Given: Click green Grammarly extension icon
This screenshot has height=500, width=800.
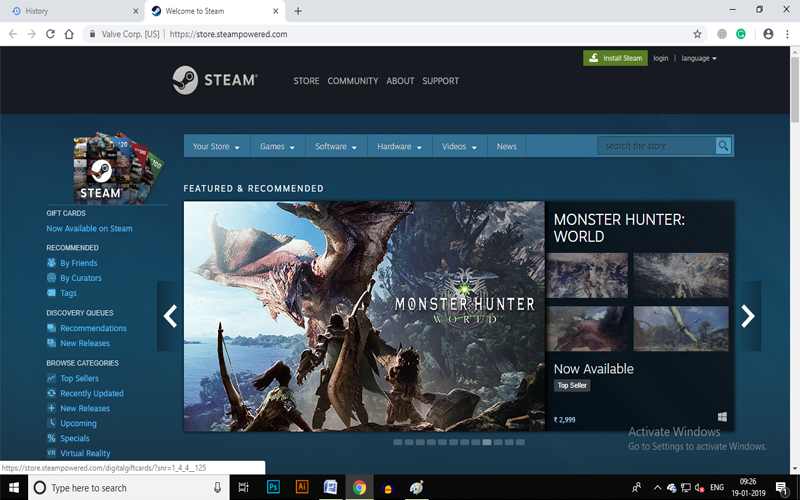Looking at the screenshot, I should pos(741,34).
